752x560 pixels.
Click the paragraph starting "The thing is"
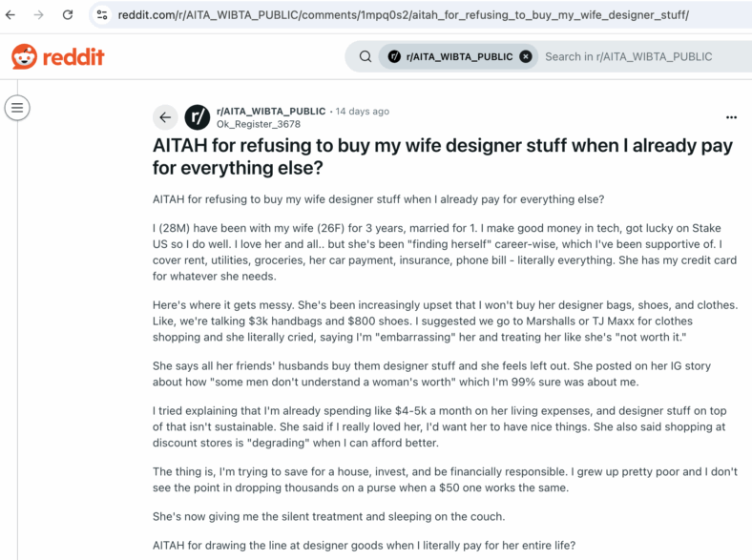click(x=445, y=480)
